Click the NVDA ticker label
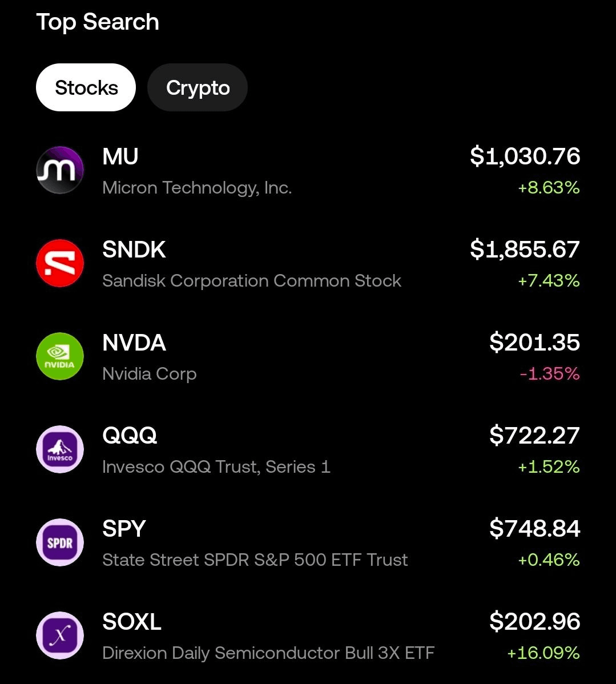The image size is (616, 684). [x=134, y=343]
